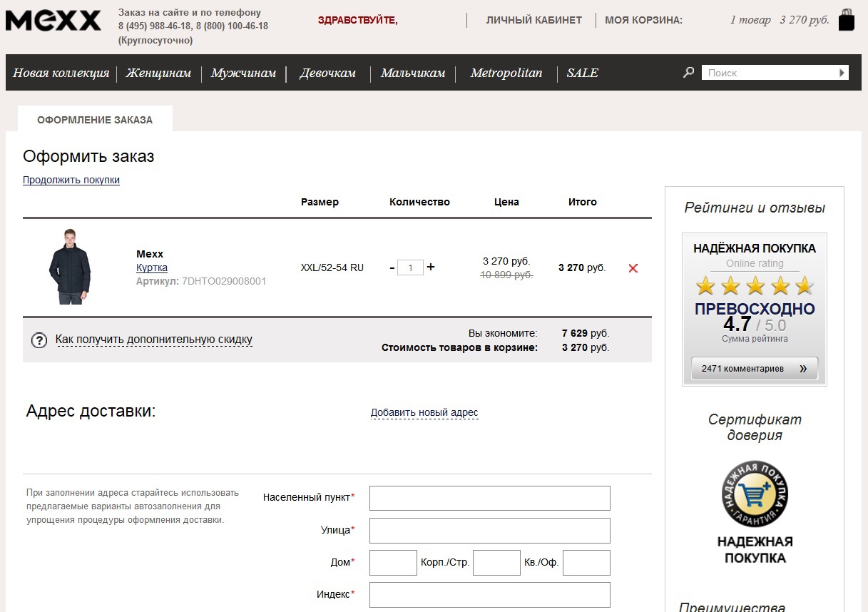This screenshot has height=612, width=868.
Task: Submit search with arrow button
Action: [x=842, y=73]
